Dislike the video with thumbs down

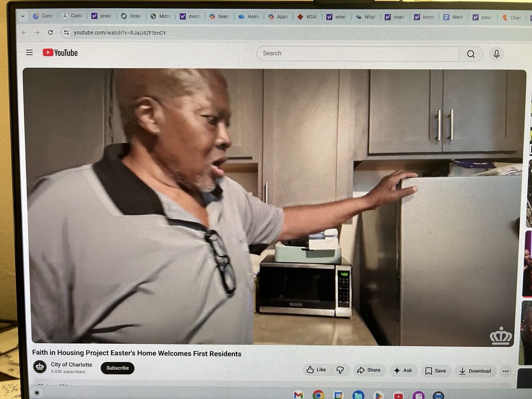coord(340,370)
